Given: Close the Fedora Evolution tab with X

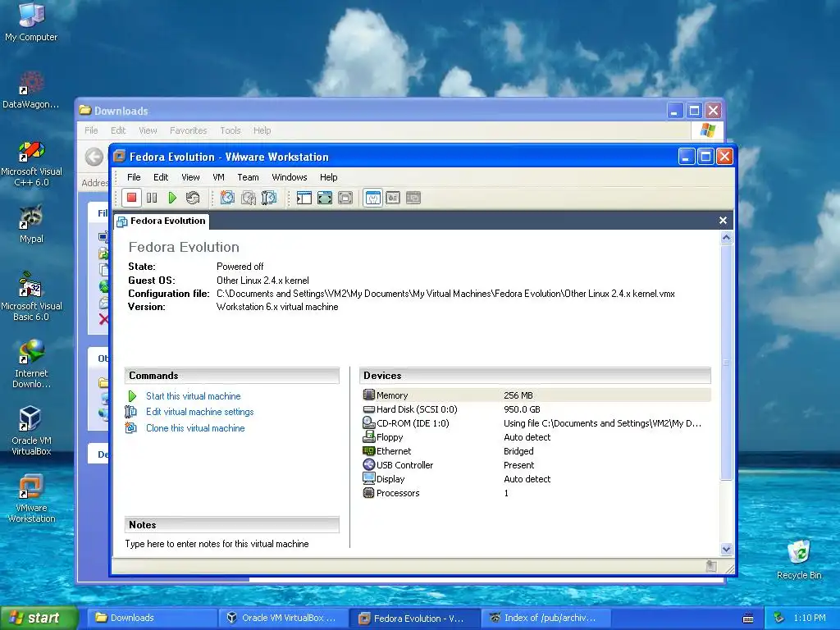Looking at the screenshot, I should point(723,220).
